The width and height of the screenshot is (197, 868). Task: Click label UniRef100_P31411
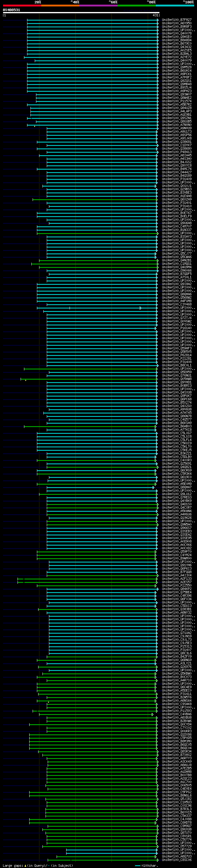(177, 694)
